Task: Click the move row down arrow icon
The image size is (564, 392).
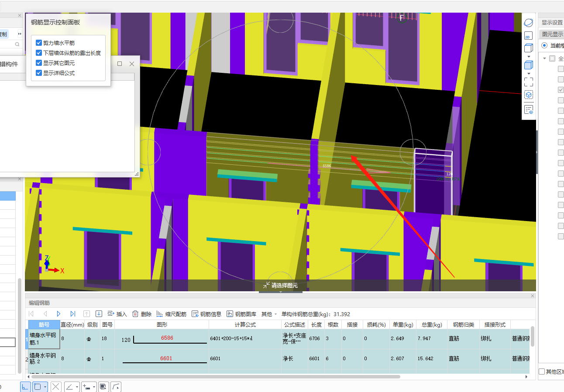Action: coord(99,314)
